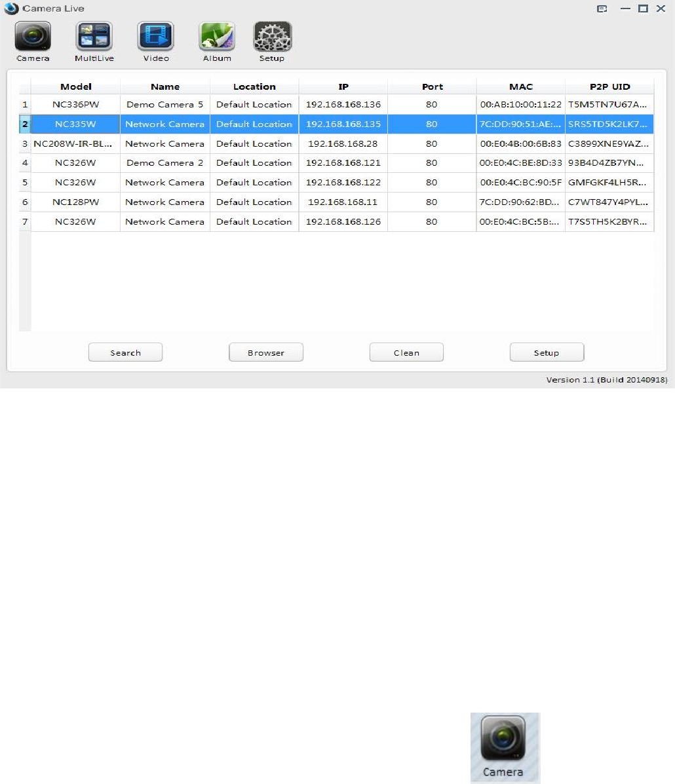Select IP 192.168.168.121

[x=343, y=163]
